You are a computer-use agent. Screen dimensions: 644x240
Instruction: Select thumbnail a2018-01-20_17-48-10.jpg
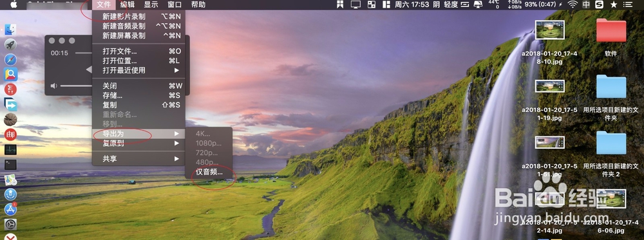coord(549,30)
